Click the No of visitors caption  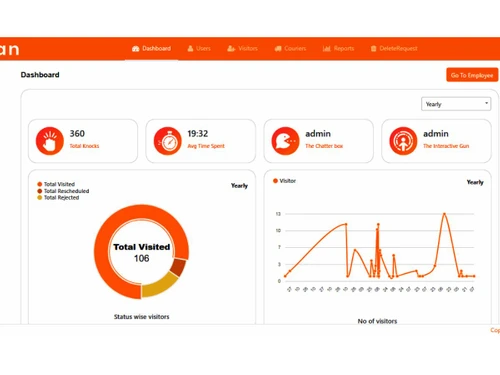[x=377, y=321]
